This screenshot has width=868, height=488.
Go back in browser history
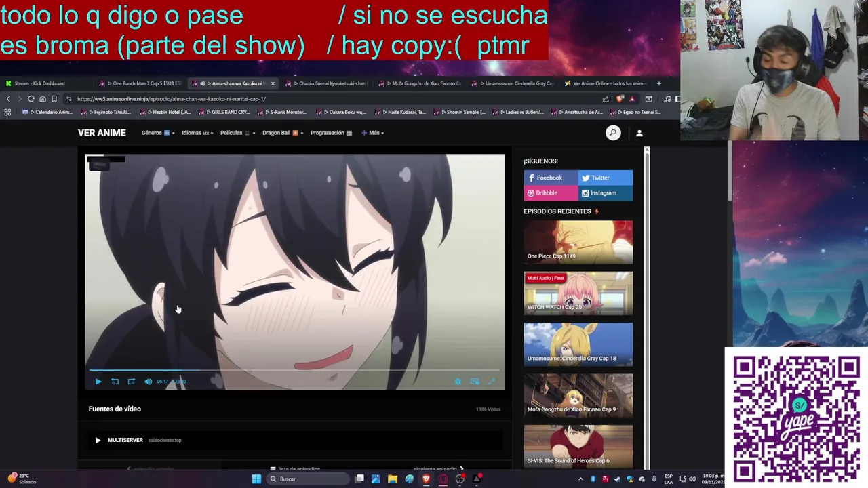tap(8, 99)
